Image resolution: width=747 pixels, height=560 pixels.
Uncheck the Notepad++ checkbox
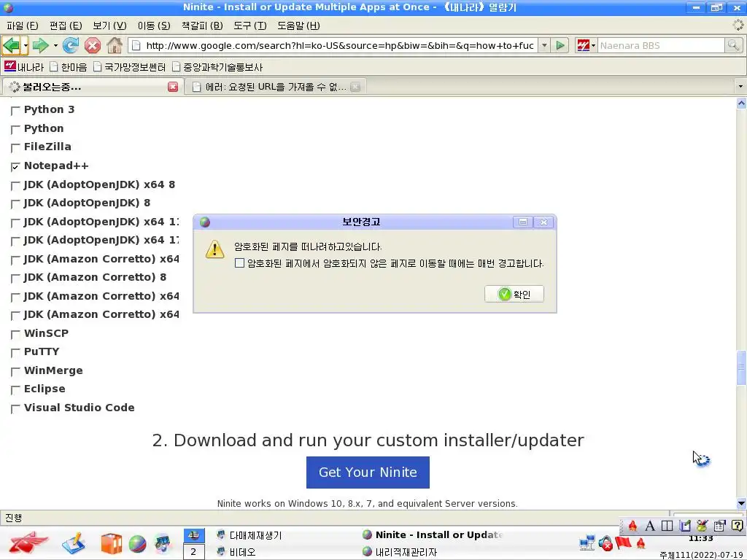[15, 166]
